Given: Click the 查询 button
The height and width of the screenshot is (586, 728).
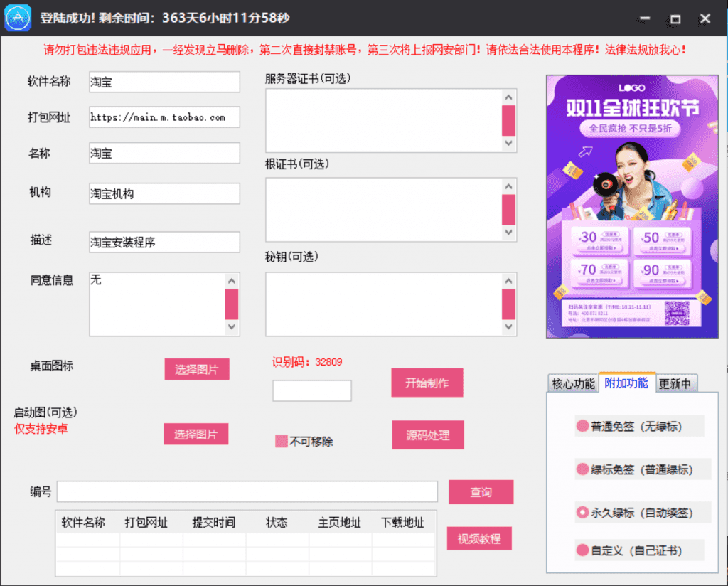Looking at the screenshot, I should (x=481, y=491).
